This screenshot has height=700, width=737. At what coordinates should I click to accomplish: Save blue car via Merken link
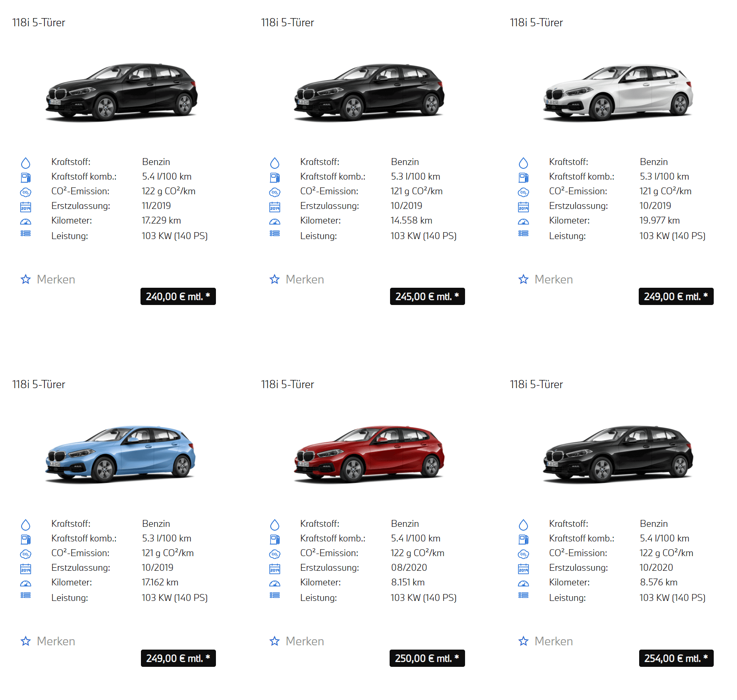(56, 641)
